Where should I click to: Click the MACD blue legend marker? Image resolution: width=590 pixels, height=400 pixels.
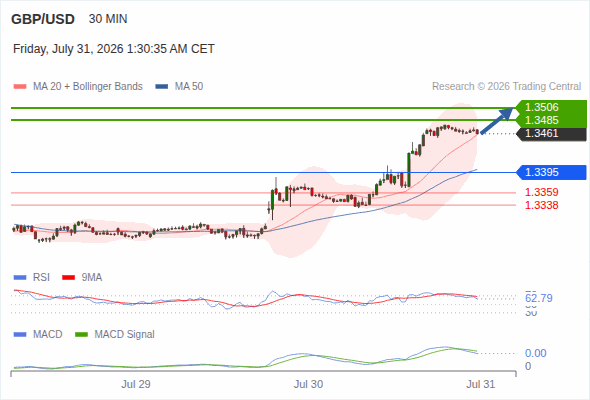(x=20, y=335)
